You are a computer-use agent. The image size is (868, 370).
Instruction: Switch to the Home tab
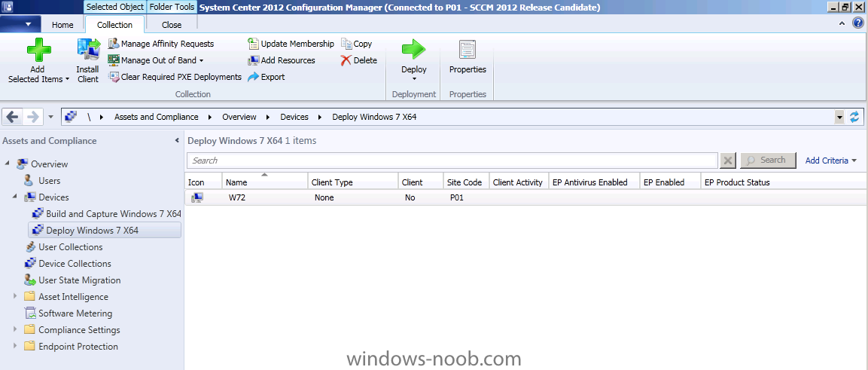coord(62,25)
